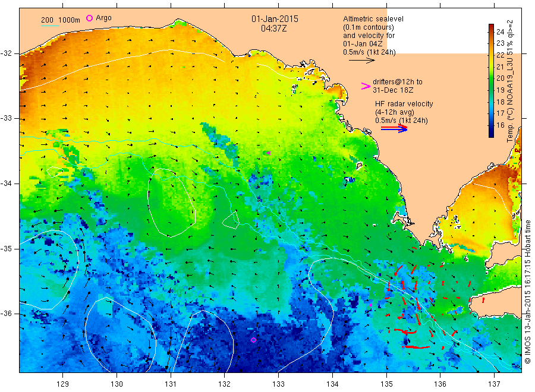Click the red-blue HF radar velocity arrow

pyautogui.click(x=394, y=128)
